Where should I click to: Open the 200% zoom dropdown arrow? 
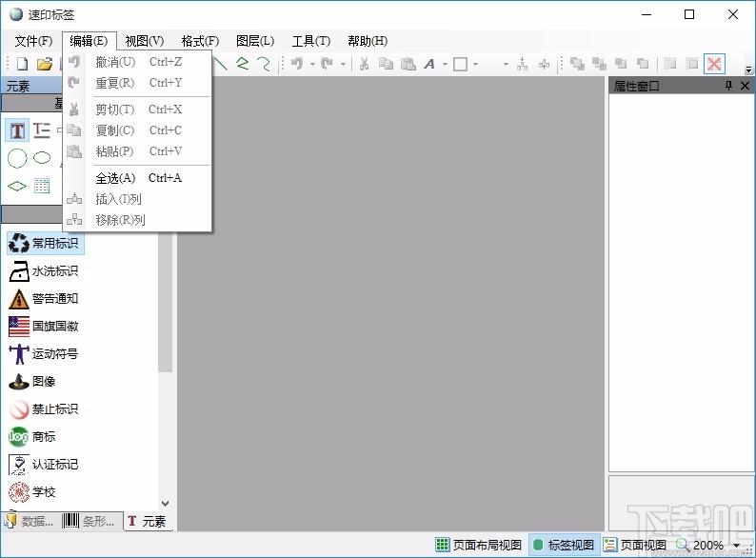736,546
